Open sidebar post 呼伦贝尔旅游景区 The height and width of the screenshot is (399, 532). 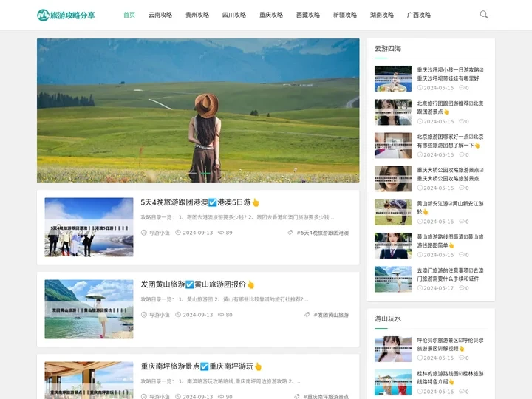[450, 344]
